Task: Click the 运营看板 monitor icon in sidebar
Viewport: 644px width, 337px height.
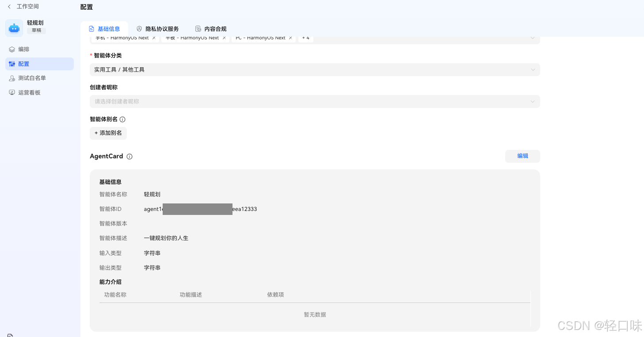Action: point(12,93)
